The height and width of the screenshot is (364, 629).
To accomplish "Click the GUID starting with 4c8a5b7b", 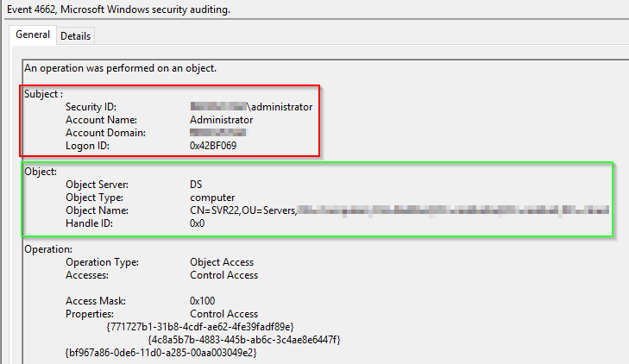I will [x=244, y=340].
